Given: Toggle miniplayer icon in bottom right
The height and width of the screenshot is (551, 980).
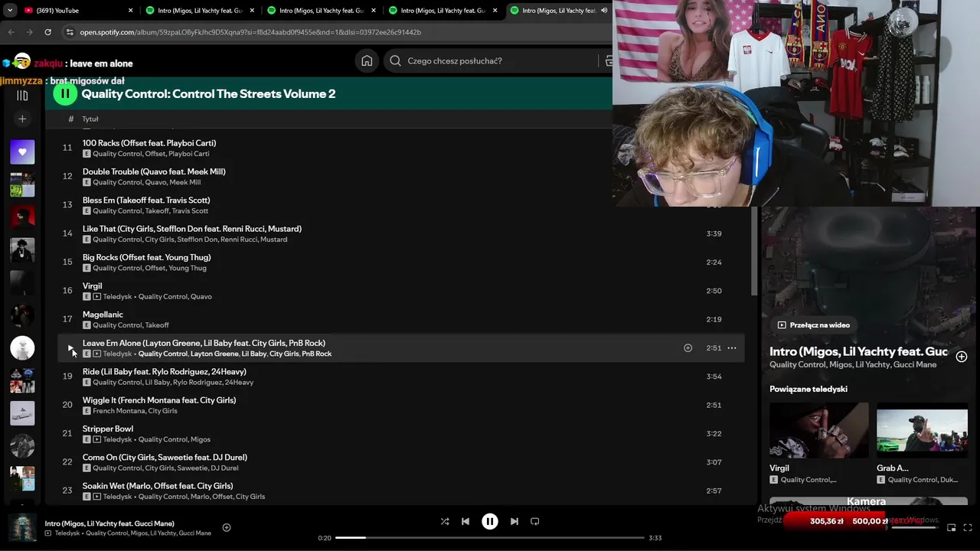Looking at the screenshot, I should click(x=951, y=527).
